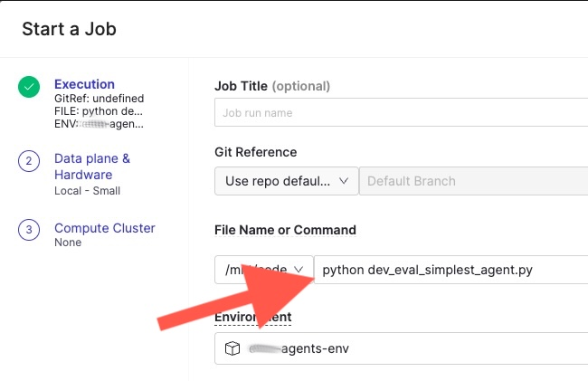Open the Execution step

(x=84, y=84)
